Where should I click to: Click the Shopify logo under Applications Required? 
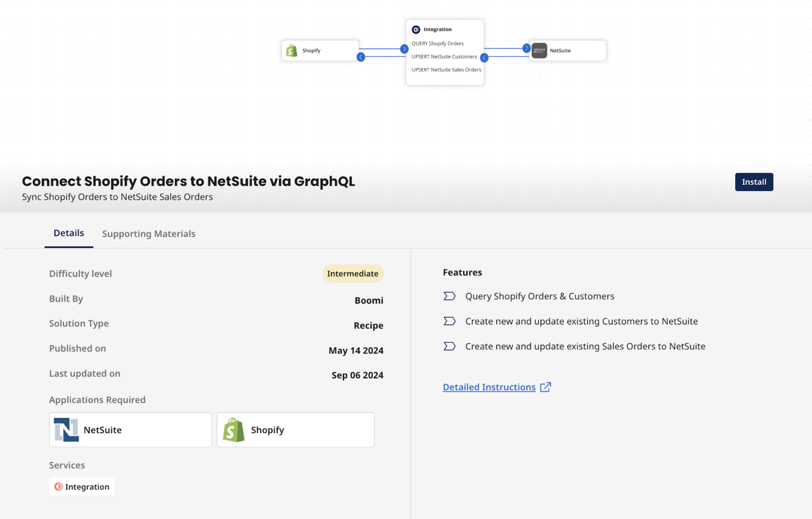point(233,430)
